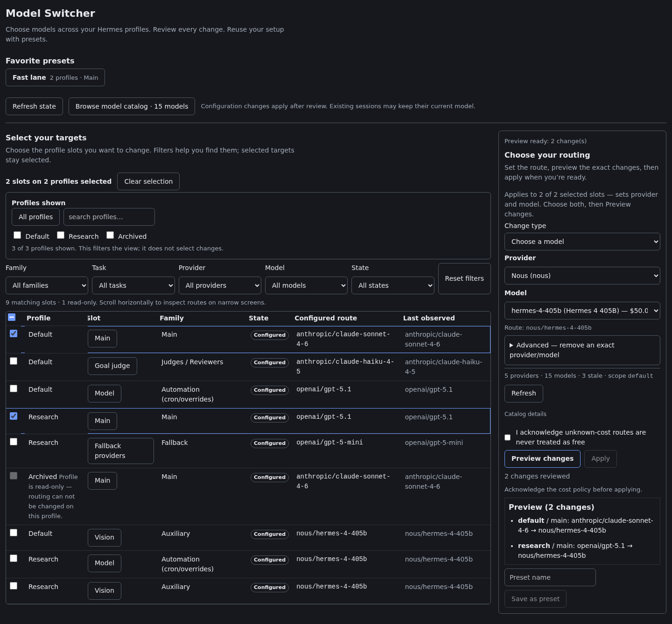Focus the search profiles field
Image resolution: width=672 pixels, height=624 pixels.
point(109,217)
